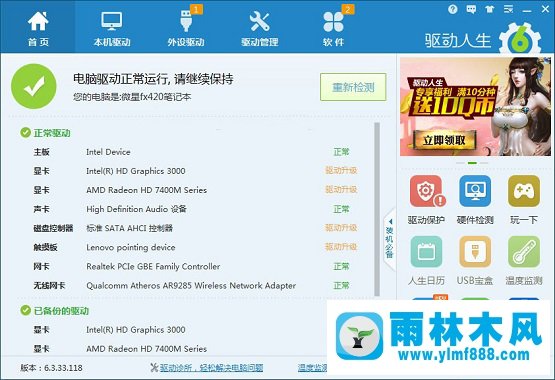Open USB宝盒 tool icon
The image size is (555, 380).
click(475, 252)
